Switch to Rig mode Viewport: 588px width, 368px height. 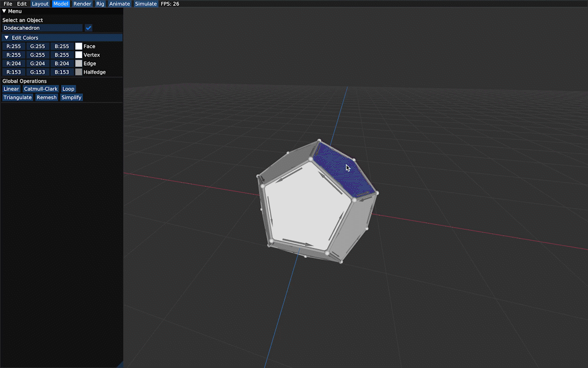(100, 4)
